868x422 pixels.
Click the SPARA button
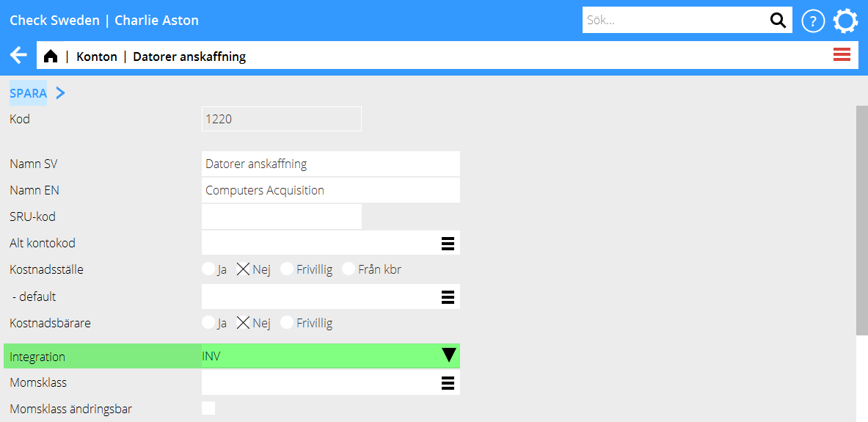tap(28, 93)
